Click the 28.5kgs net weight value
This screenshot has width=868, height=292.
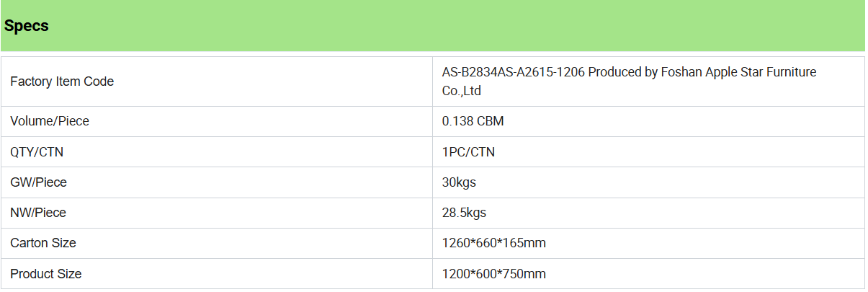pos(465,213)
